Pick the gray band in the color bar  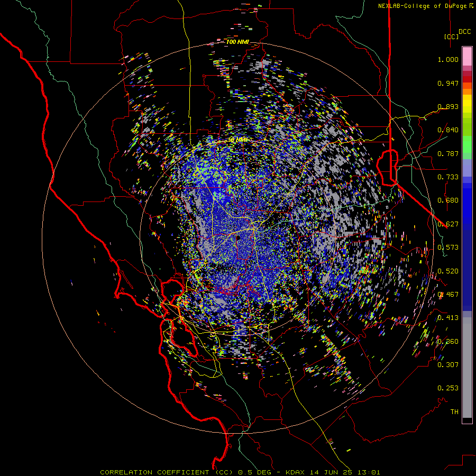click(467, 368)
